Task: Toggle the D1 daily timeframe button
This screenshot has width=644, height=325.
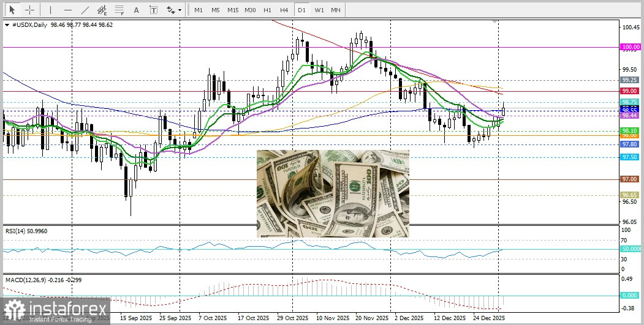Action: coord(302,10)
